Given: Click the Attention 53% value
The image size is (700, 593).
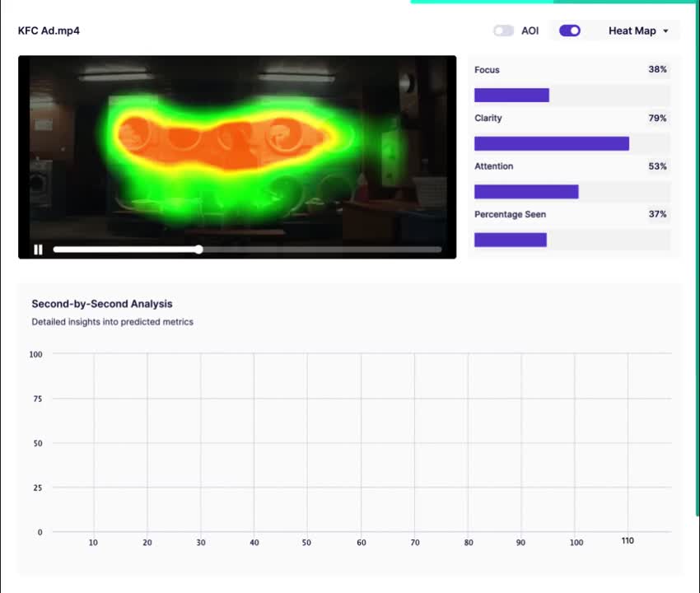Looking at the screenshot, I should [657, 166].
